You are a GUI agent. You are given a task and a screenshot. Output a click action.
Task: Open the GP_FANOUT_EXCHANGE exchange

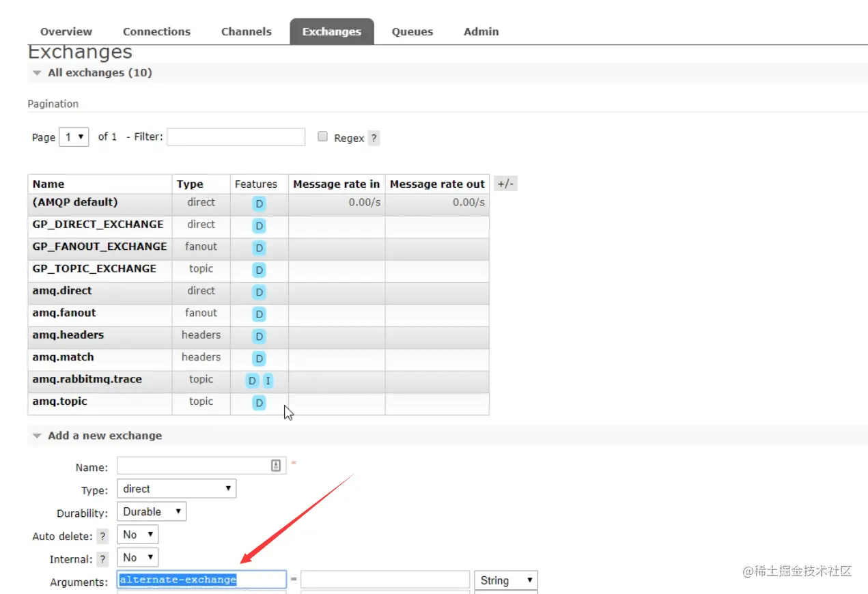click(100, 246)
